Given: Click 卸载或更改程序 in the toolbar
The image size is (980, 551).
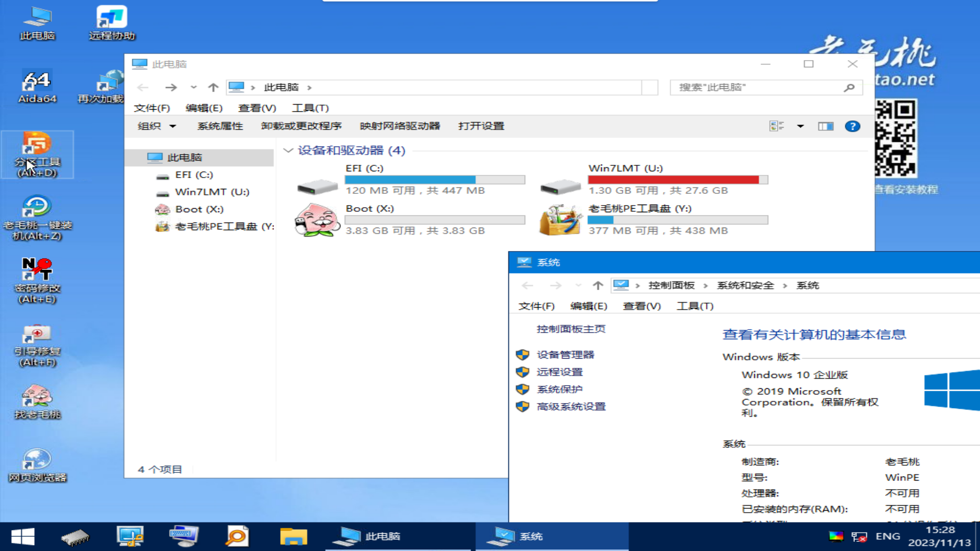Looking at the screenshot, I should tap(301, 126).
